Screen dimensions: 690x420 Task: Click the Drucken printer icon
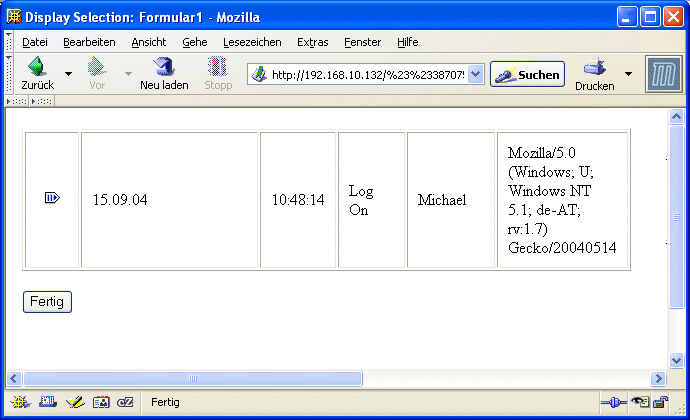point(594,68)
